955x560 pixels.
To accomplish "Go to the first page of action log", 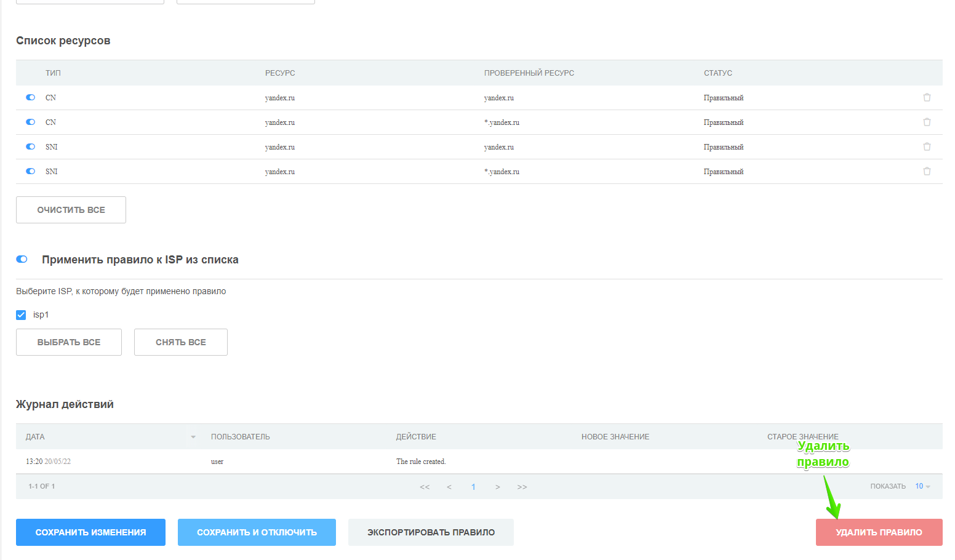I will coord(425,487).
